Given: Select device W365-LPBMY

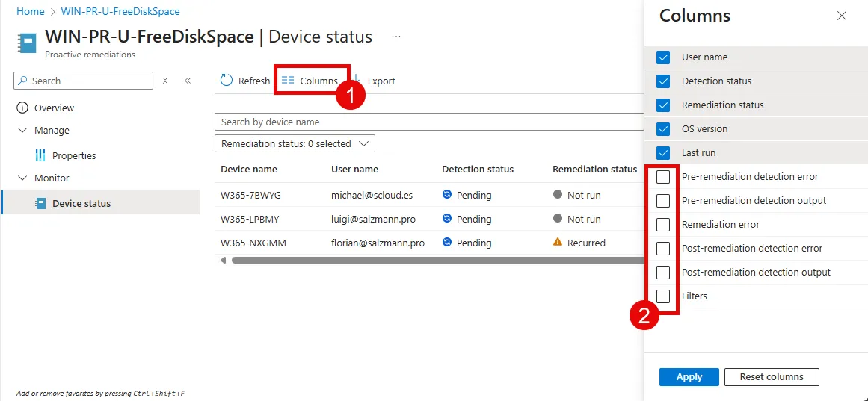Looking at the screenshot, I should (x=250, y=219).
